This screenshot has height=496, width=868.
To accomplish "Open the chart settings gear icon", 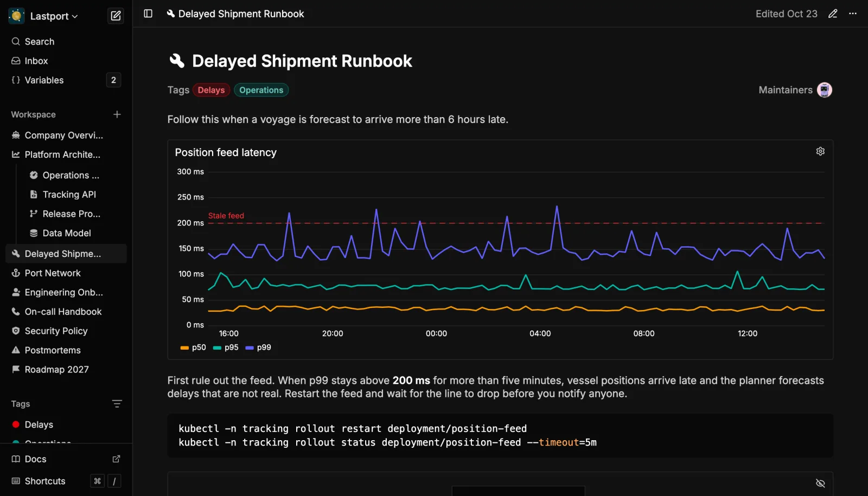I will click(820, 151).
